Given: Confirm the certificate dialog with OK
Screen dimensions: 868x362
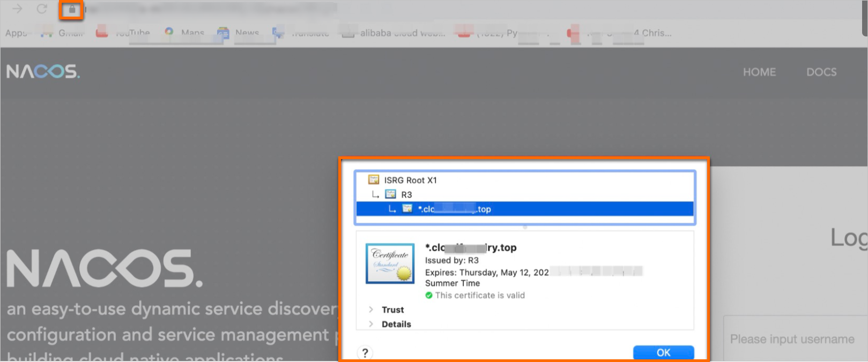Looking at the screenshot, I should (664, 352).
